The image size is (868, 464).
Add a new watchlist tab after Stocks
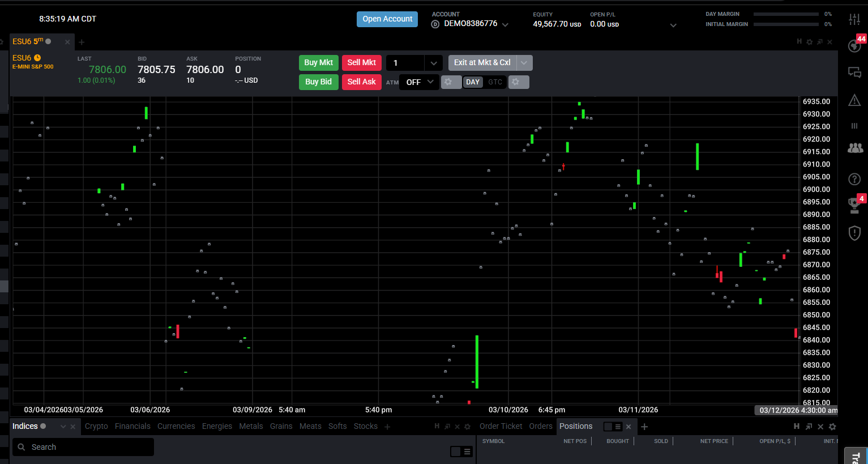[x=387, y=427]
